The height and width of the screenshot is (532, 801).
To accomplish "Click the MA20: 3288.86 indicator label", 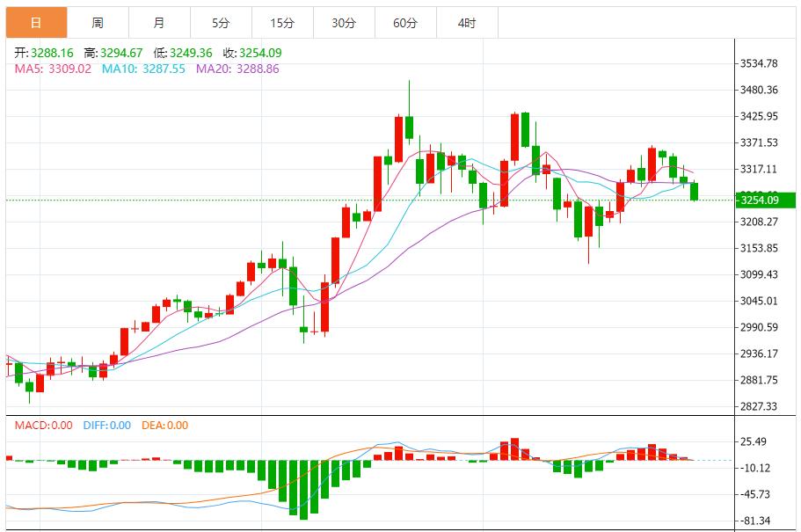I will tap(237, 69).
